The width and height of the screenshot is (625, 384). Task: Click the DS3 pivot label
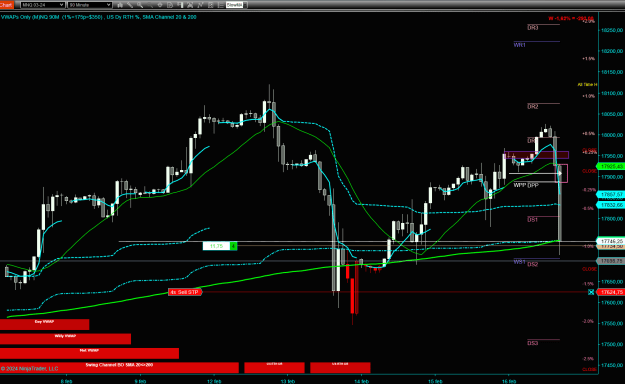(x=533, y=343)
